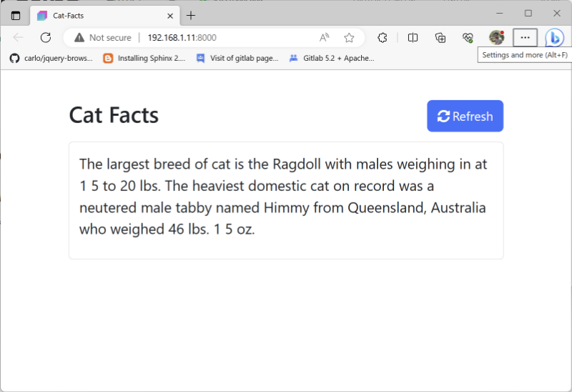Viewport: 572px width, 392px height.
Task: Click the cat fact paragraph about Ragdoll
Action: (x=283, y=197)
